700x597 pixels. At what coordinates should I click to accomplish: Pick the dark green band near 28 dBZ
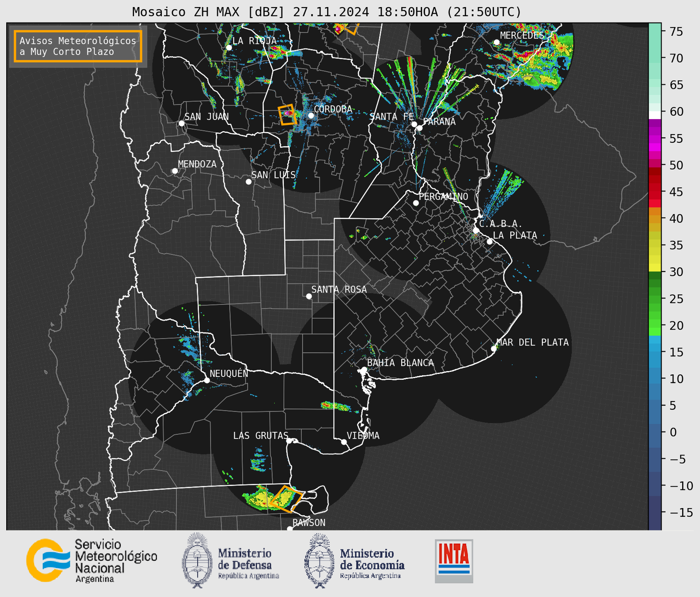tap(655, 282)
